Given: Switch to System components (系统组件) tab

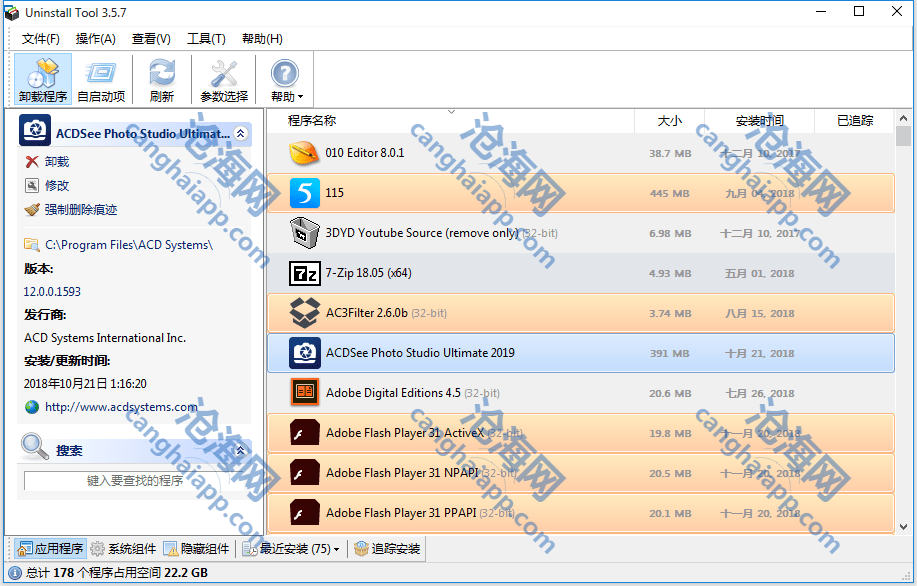Looking at the screenshot, I should [x=123, y=549].
